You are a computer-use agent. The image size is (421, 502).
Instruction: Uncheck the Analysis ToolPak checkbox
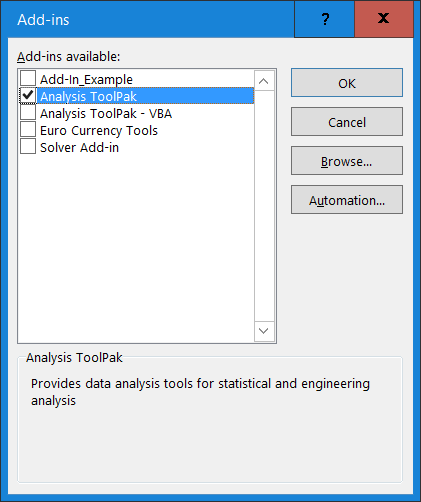pyautogui.click(x=28, y=96)
